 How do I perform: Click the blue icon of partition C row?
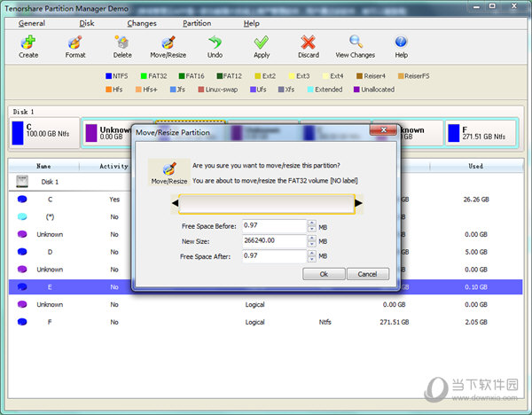pos(22,200)
